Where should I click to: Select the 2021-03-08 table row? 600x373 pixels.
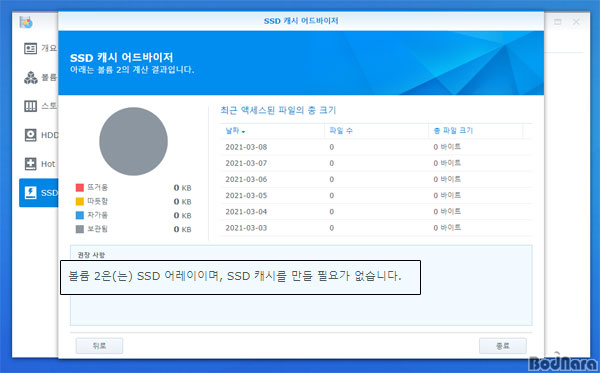[376, 147]
